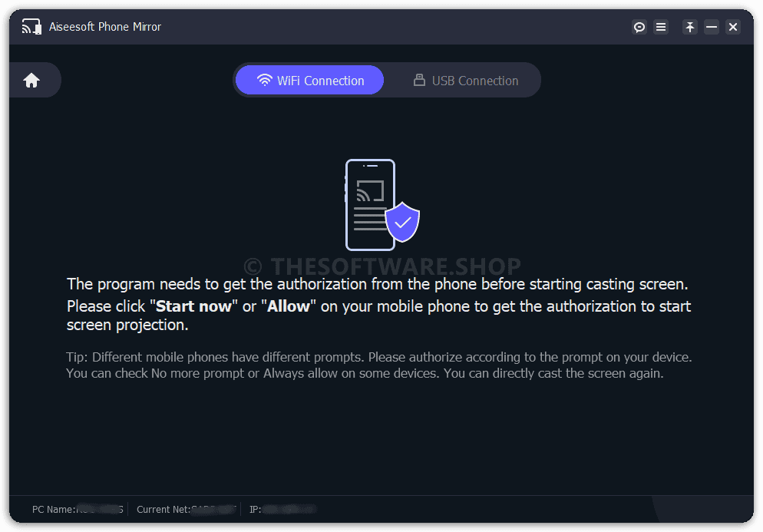Pin the window on top
This screenshot has width=763, height=532.
point(689,27)
